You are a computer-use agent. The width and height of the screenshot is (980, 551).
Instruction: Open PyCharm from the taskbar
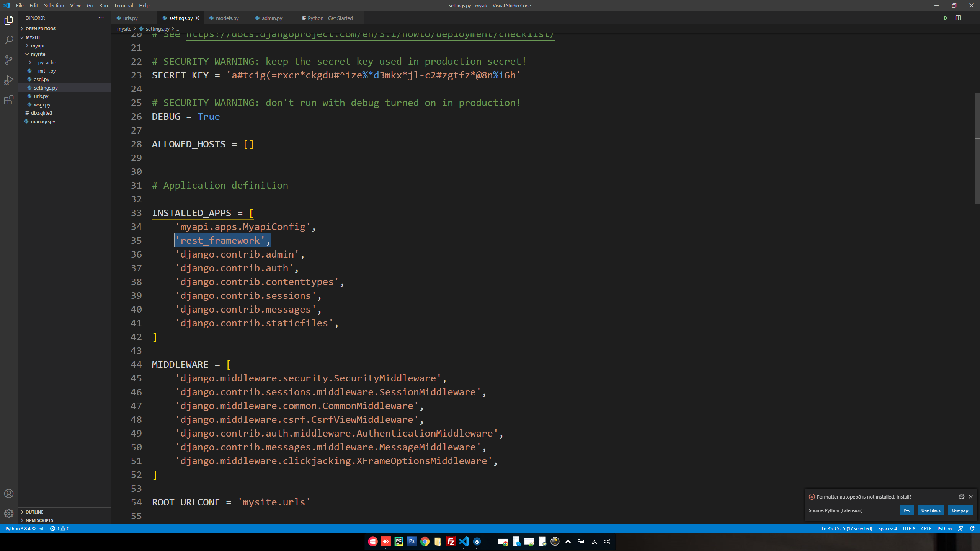pyautogui.click(x=399, y=541)
